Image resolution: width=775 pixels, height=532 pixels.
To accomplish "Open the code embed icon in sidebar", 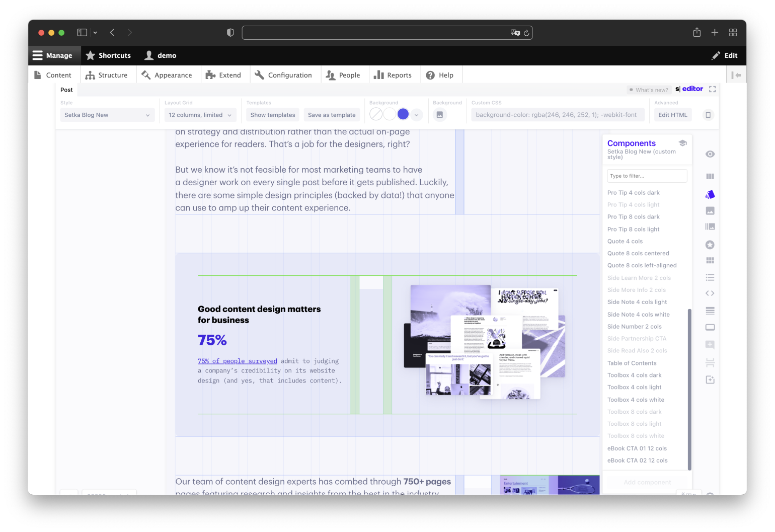I will 710,293.
